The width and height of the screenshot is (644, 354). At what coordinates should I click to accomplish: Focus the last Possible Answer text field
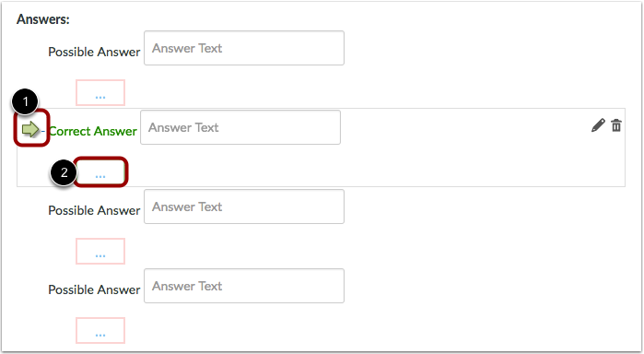(244, 286)
